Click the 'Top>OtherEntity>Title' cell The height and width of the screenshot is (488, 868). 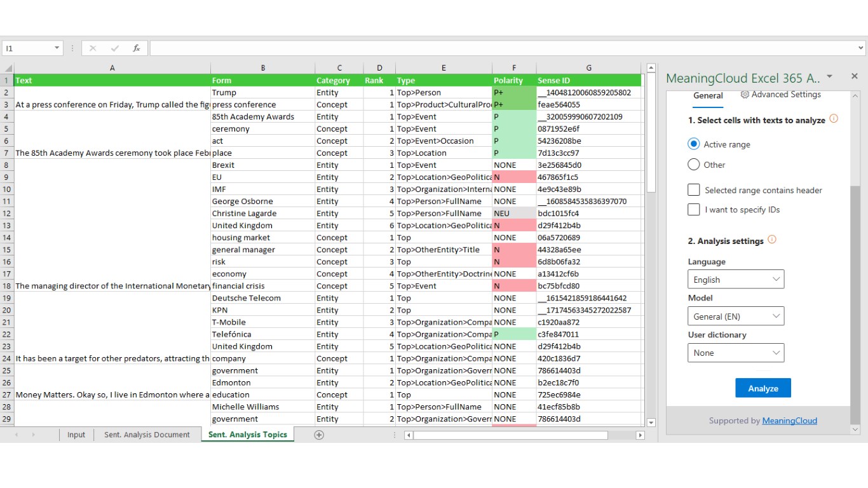(x=444, y=250)
